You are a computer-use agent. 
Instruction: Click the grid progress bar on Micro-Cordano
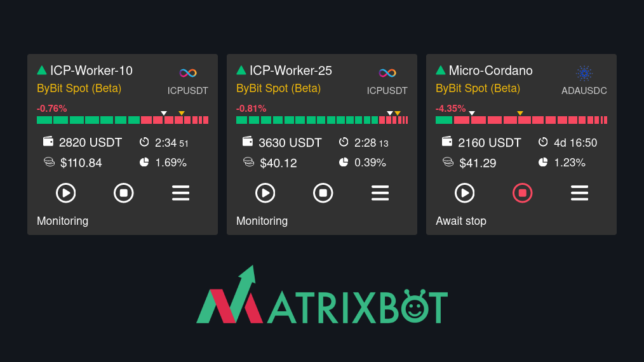pyautogui.click(x=521, y=120)
